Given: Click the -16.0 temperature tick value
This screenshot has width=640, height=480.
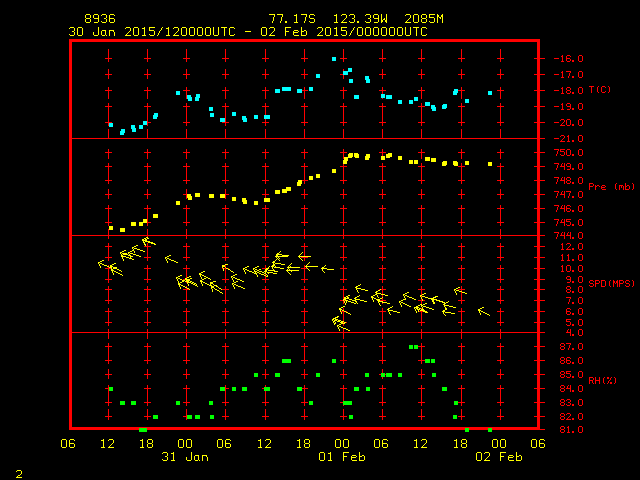Looking at the screenshot, I should 568,59.
